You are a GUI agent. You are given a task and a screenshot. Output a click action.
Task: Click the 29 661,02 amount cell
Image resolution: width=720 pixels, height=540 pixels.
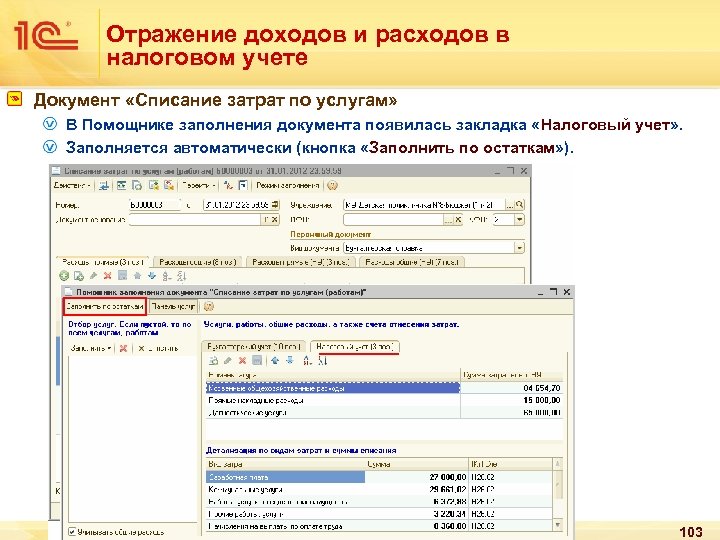[x=416, y=489]
